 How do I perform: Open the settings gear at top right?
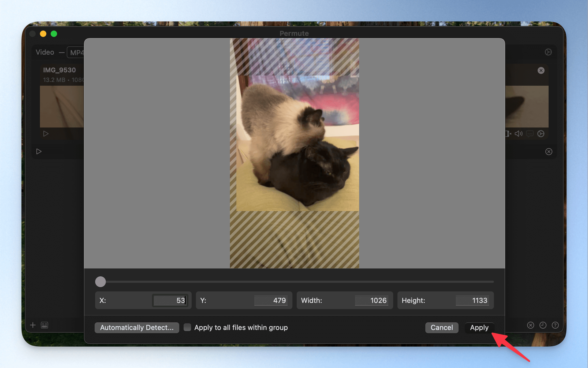548,52
